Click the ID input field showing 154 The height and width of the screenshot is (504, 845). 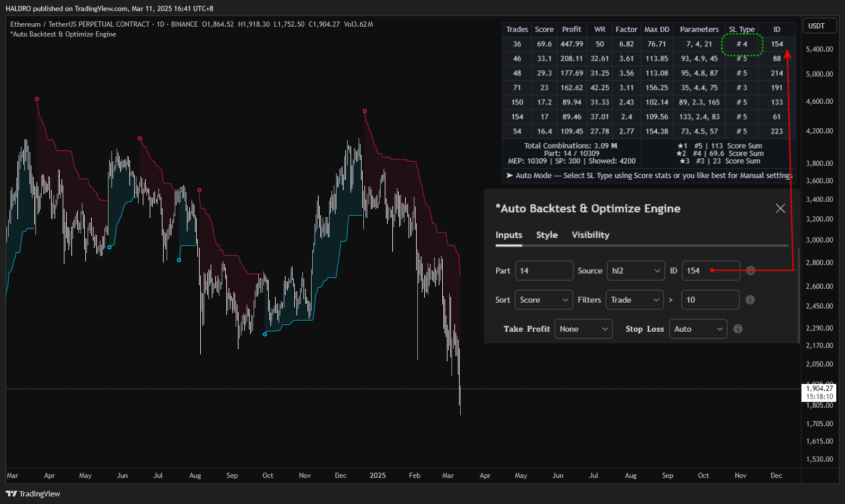click(711, 271)
